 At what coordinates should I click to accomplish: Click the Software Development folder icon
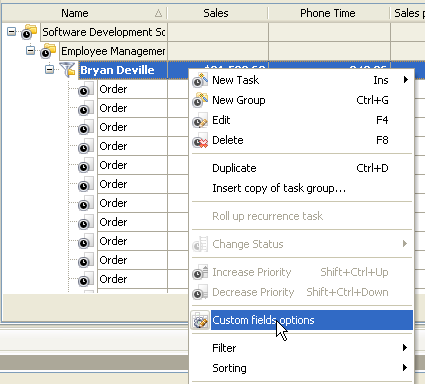point(29,32)
